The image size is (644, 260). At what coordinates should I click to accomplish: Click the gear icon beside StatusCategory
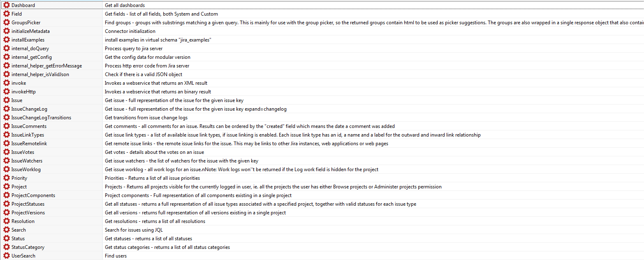[x=7, y=247]
